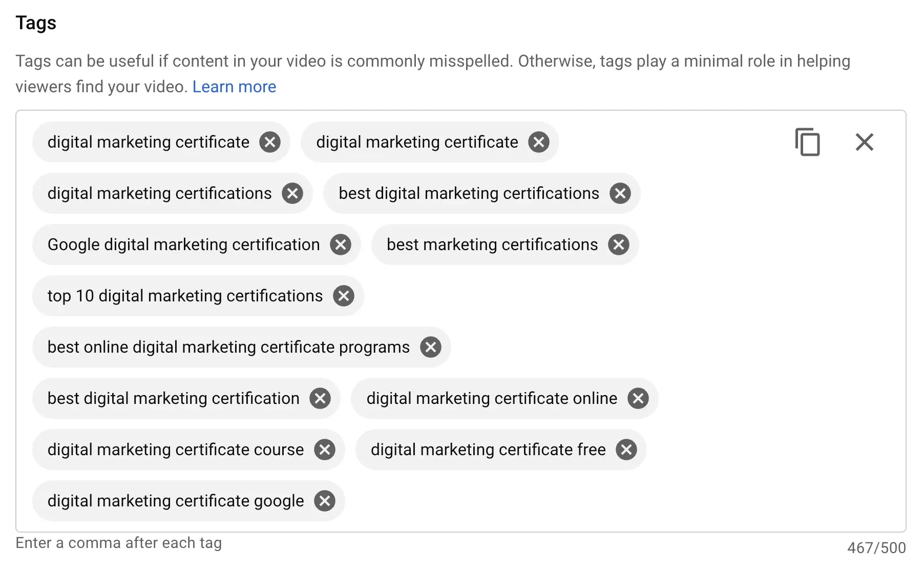Delete the 'best digital marketing certification' tag
This screenshot has height=570, width=924.
pos(320,398)
